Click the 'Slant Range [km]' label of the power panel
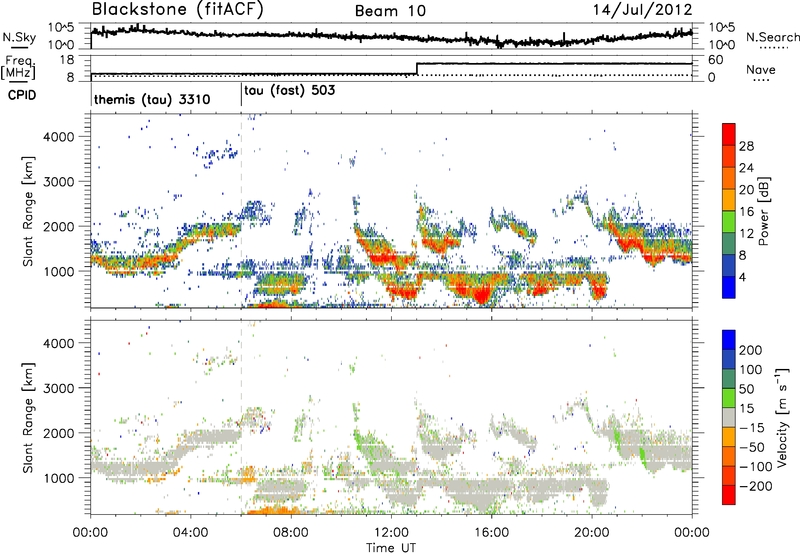 coord(28,211)
